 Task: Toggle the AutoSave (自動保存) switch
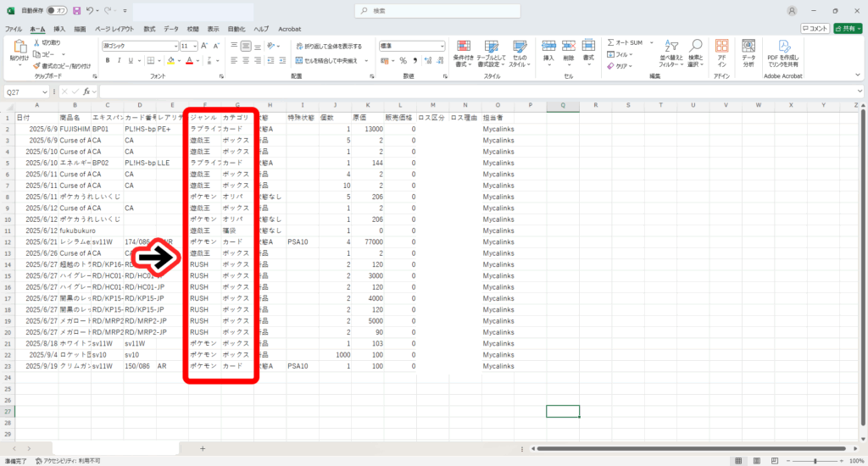58,11
